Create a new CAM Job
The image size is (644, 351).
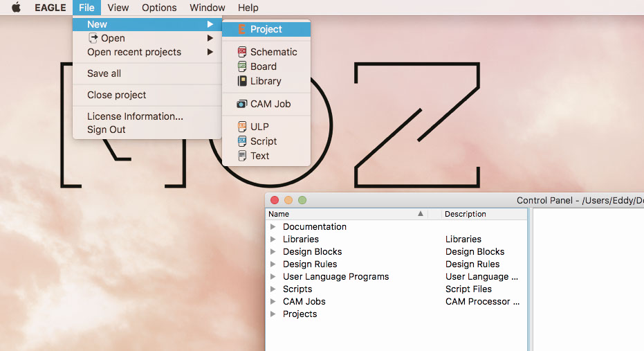tap(266, 104)
